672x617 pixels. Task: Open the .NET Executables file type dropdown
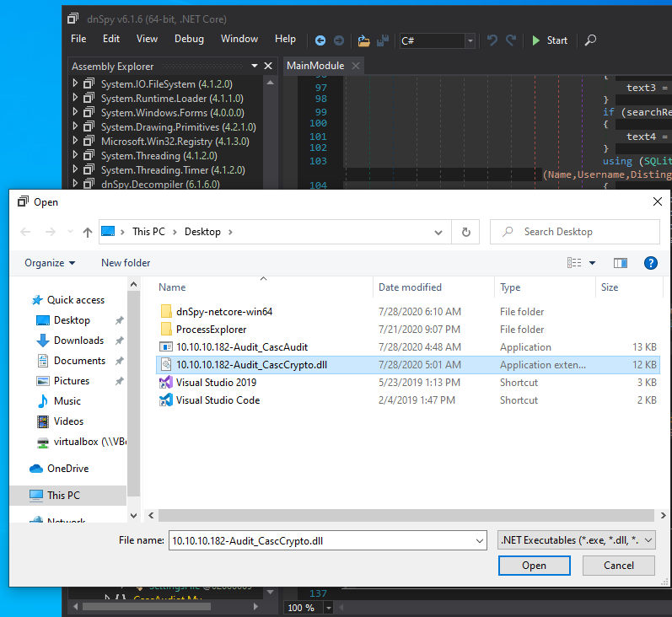(577, 540)
